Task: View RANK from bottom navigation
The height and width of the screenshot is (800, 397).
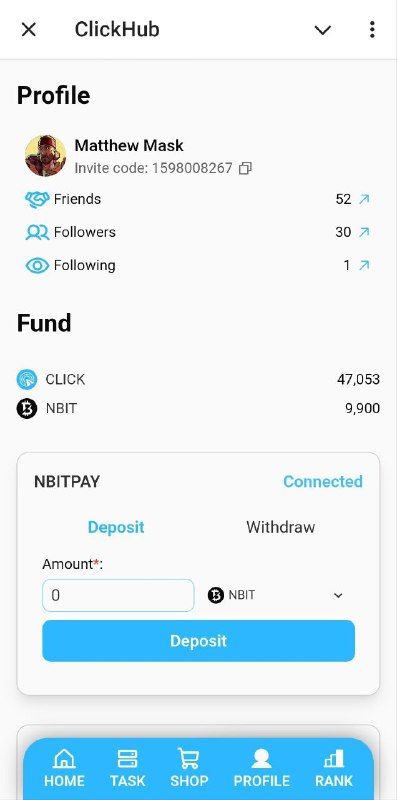Action: click(334, 768)
